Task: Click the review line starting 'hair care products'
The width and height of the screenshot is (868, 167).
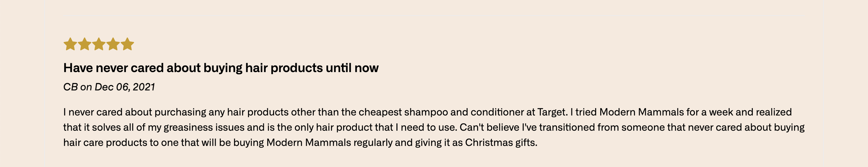Action: (300, 142)
